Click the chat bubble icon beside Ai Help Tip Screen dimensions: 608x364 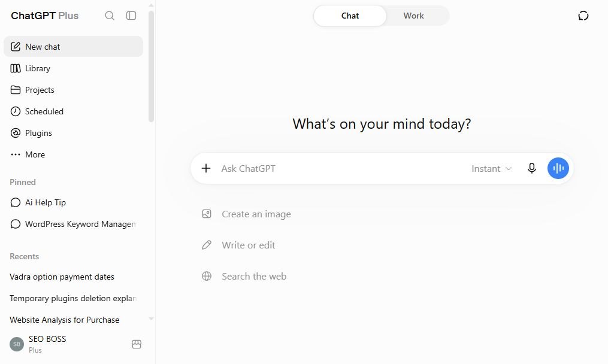(16, 202)
